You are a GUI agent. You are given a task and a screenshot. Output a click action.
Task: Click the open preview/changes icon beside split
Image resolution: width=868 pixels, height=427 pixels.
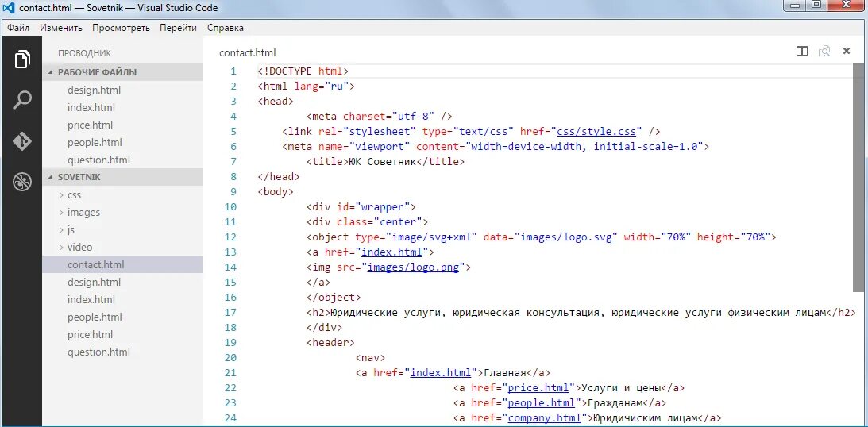(824, 51)
